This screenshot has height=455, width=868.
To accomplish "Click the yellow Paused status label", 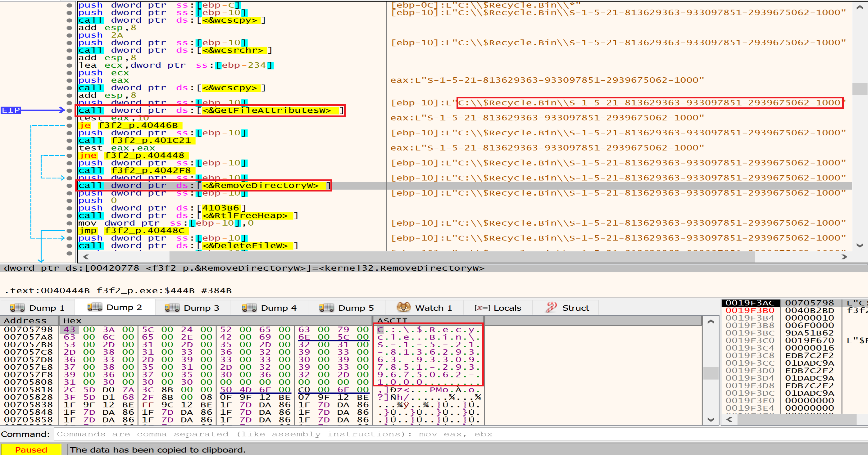I will 31,450.
